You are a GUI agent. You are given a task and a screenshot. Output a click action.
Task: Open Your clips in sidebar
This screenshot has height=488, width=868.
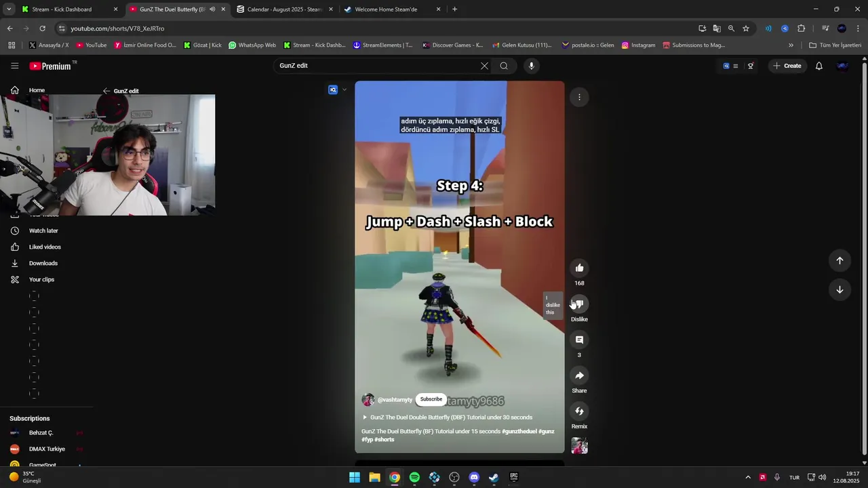(x=41, y=279)
